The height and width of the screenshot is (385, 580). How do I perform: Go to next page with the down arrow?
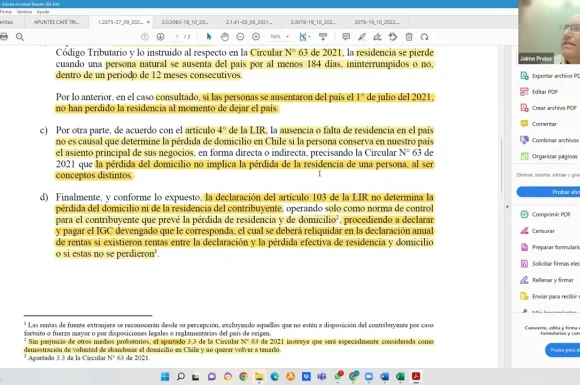[x=160, y=37]
